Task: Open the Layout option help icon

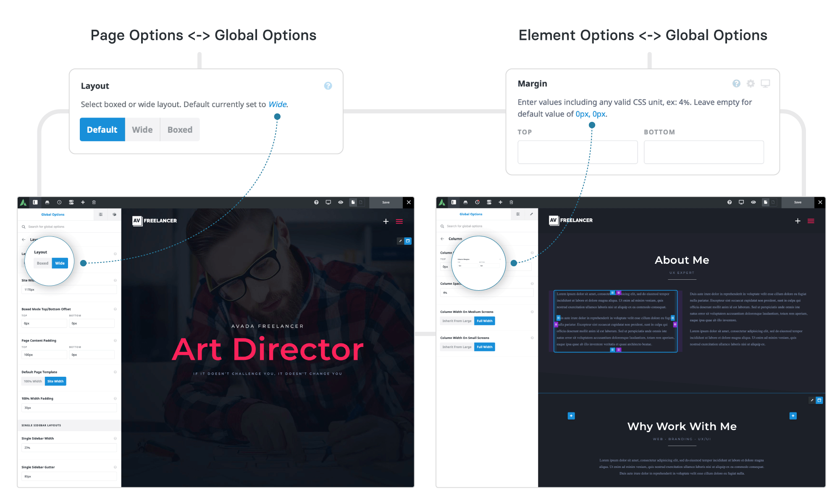Action: (328, 86)
